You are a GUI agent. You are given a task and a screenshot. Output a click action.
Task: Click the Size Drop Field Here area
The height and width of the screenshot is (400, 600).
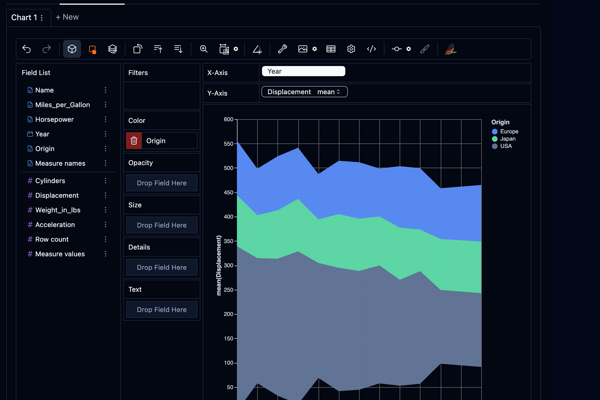[x=162, y=225]
